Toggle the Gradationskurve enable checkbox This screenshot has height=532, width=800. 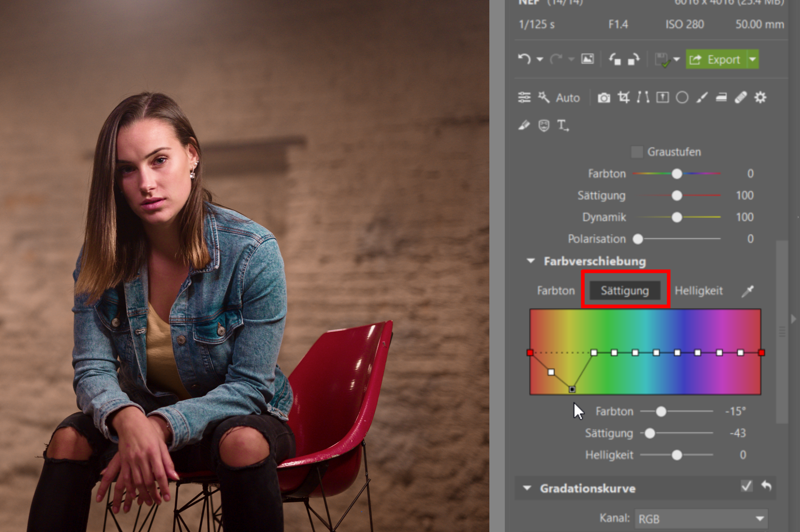(746, 486)
